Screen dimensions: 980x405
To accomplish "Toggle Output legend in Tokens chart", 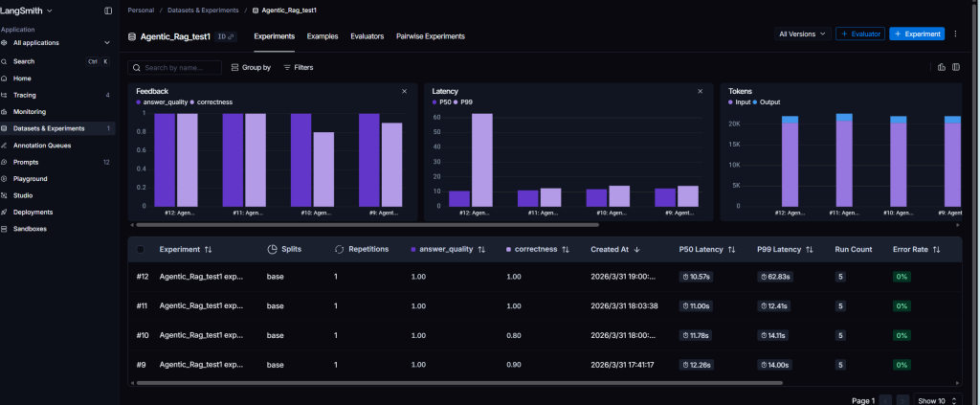I will 767,101.
